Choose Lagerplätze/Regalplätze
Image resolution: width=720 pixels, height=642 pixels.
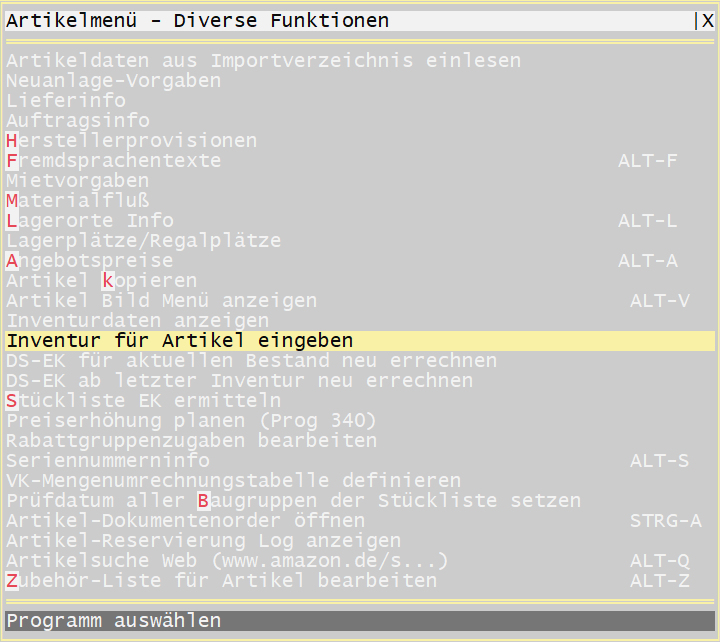[x=144, y=241]
